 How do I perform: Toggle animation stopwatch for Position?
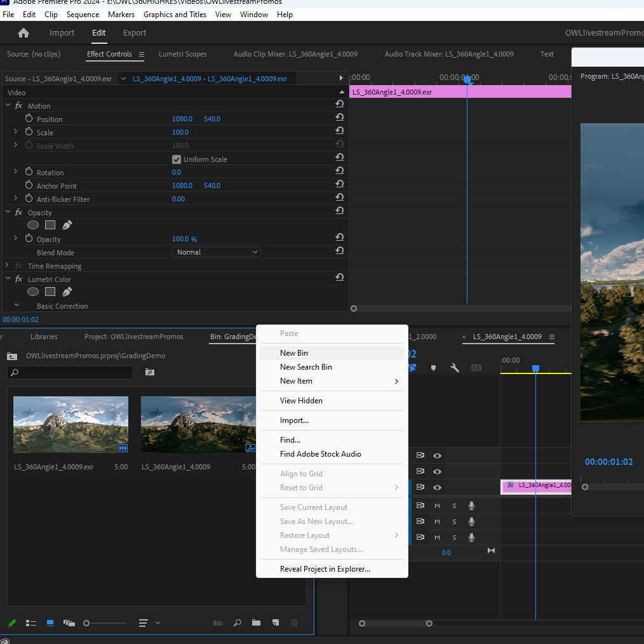tap(29, 118)
